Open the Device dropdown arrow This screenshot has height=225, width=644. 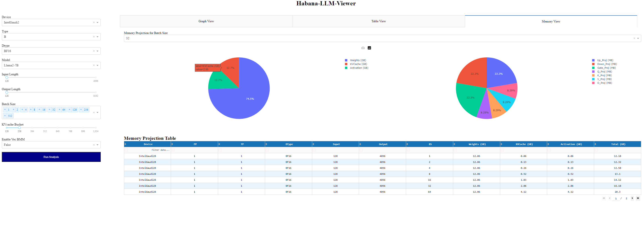pos(98,22)
